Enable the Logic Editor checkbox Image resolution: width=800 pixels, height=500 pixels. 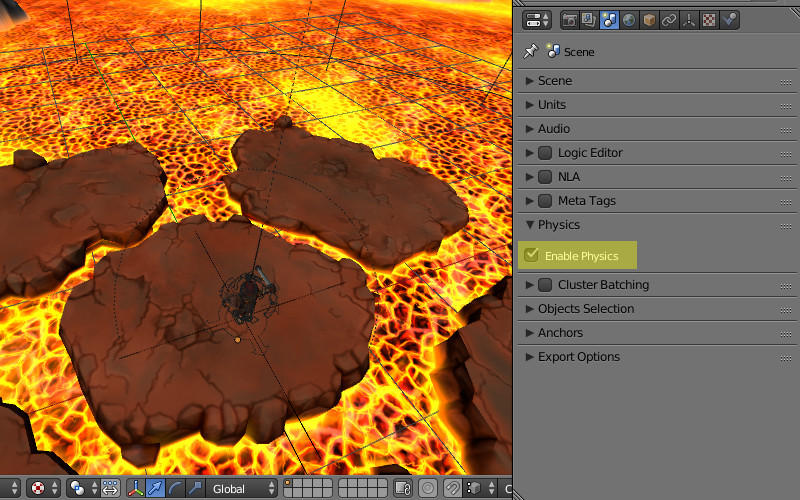pos(545,153)
